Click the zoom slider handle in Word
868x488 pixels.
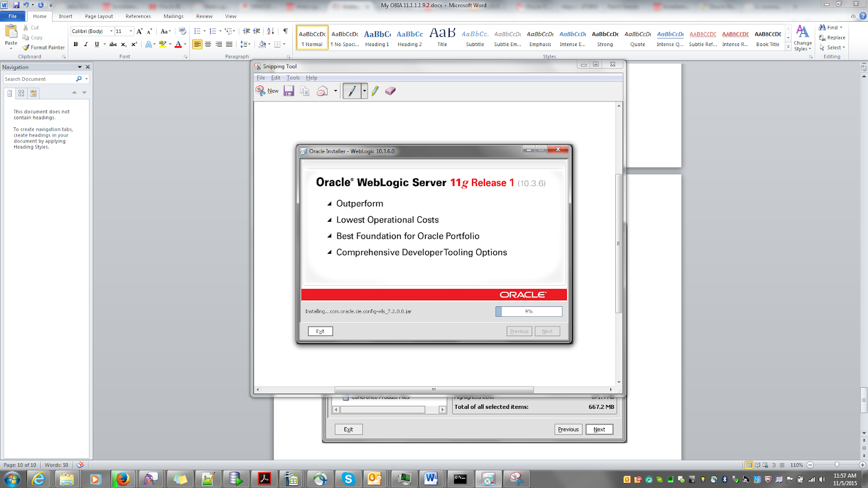[837, 465]
